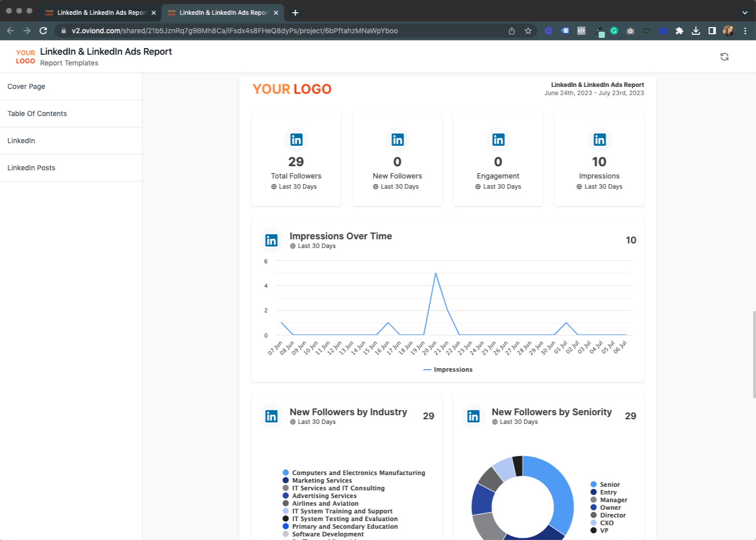Click Report Templates link under title
756x540 pixels.
(x=69, y=63)
